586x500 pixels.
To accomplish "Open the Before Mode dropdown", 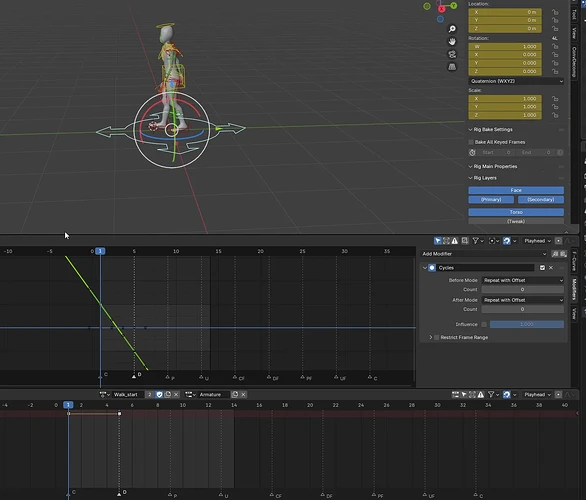I will (523, 280).
